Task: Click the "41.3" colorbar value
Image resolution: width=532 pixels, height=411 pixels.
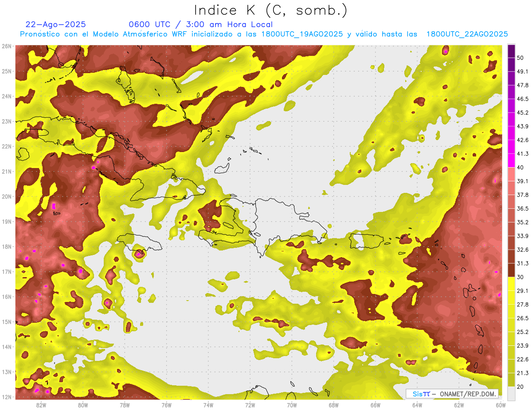Action: pos(522,154)
